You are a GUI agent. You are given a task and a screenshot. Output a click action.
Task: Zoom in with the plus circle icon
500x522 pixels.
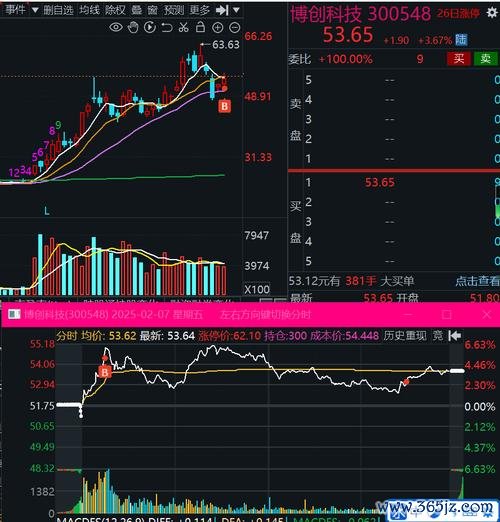[217, 27]
